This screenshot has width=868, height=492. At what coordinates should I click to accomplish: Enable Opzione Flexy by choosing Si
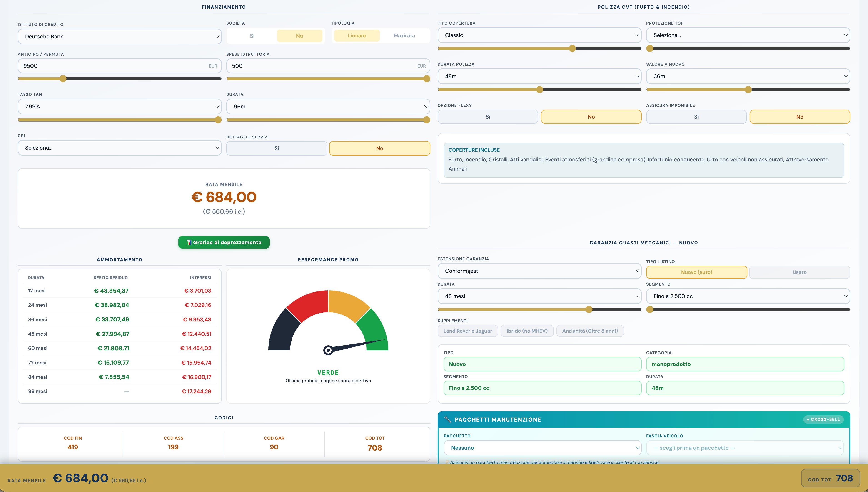pos(487,117)
